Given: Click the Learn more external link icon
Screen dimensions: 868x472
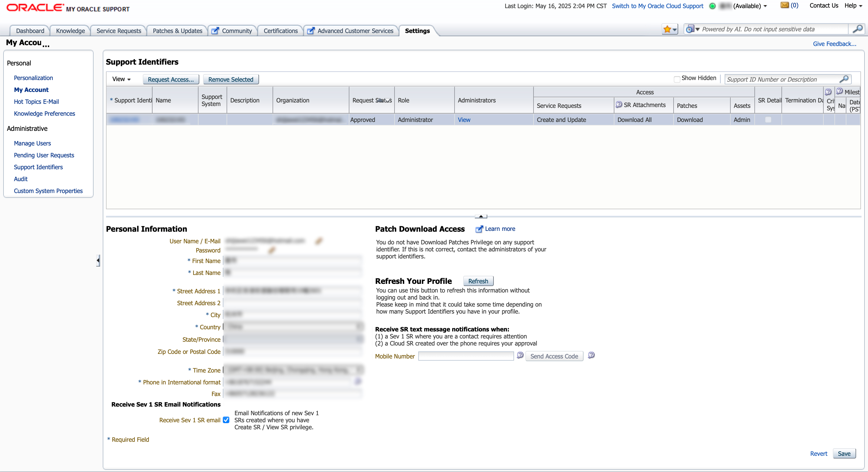Looking at the screenshot, I should [479, 229].
